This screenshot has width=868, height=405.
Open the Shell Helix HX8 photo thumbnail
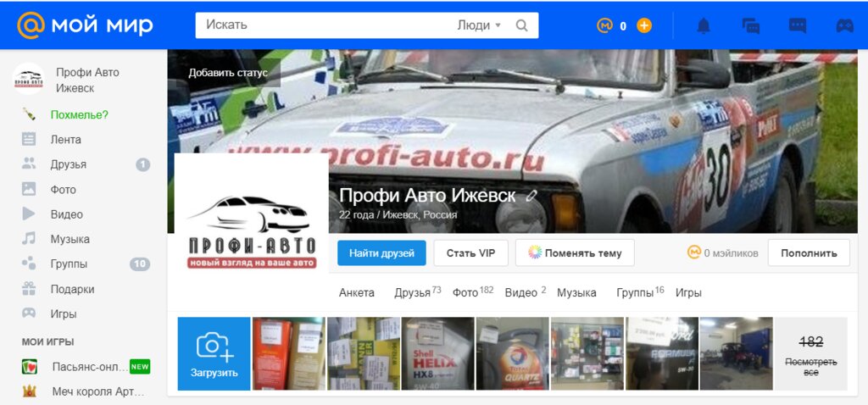[438, 353]
